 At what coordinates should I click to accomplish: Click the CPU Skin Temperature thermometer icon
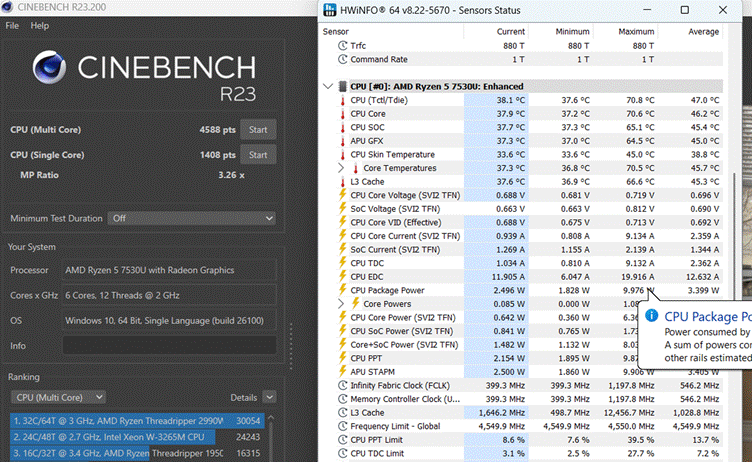tap(342, 154)
